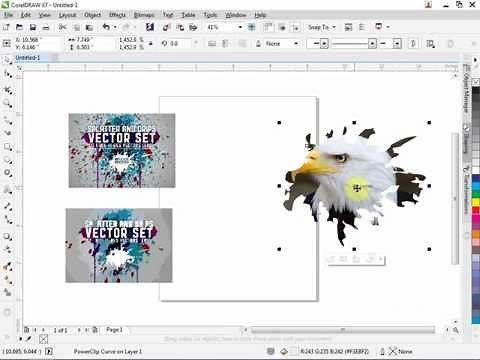Select the Polygon tool

click(7, 173)
